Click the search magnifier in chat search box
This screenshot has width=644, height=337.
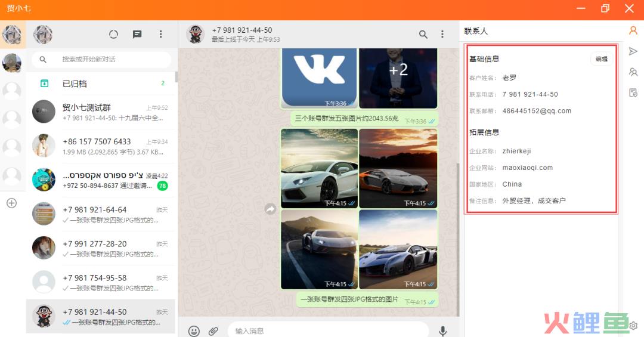click(x=43, y=60)
